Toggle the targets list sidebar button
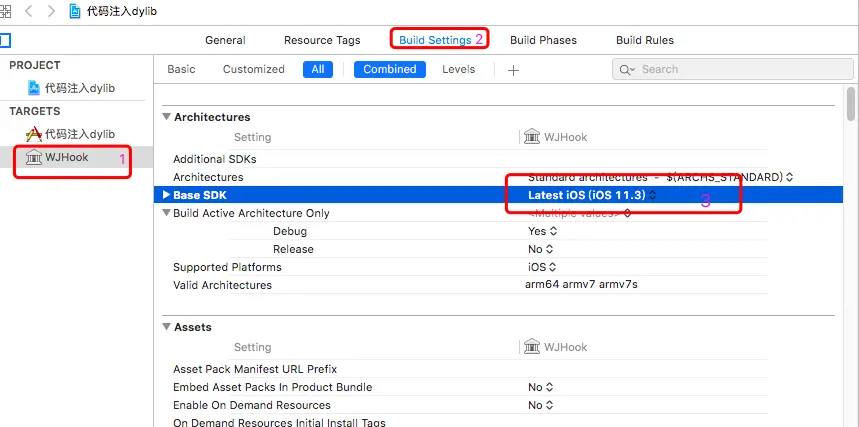The width and height of the screenshot is (859, 427). point(5,40)
